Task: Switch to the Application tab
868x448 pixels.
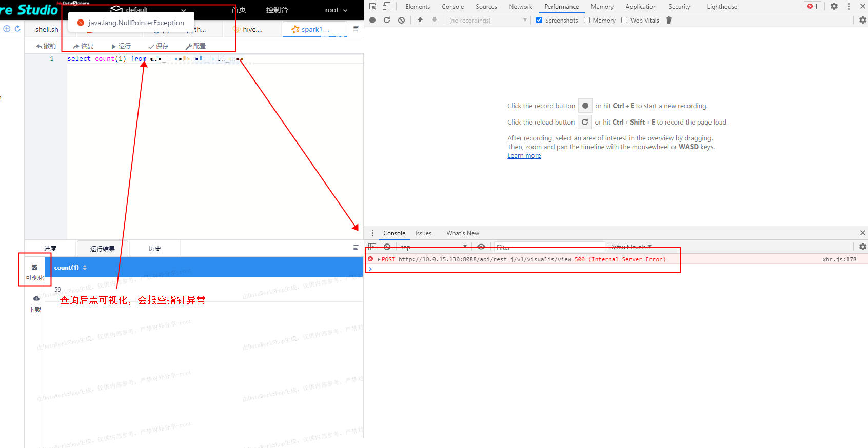Action: pyautogui.click(x=641, y=6)
